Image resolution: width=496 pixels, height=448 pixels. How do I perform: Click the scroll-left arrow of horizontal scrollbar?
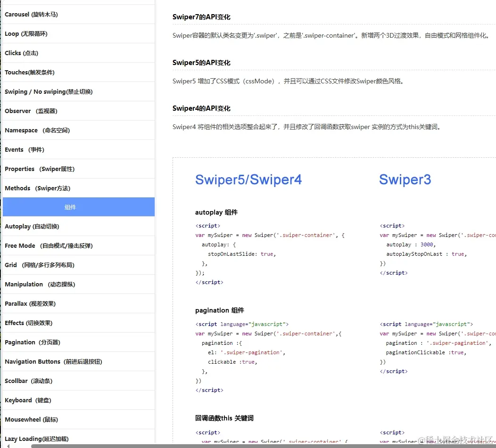click(x=8, y=446)
